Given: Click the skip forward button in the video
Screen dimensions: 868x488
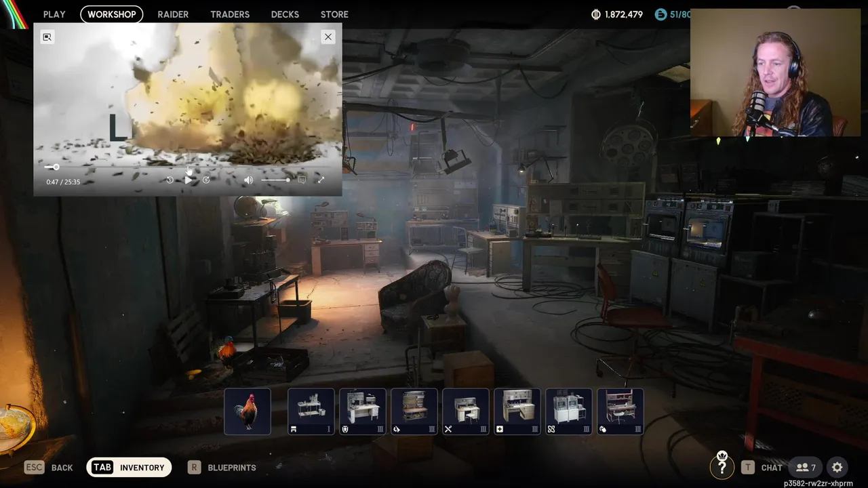Looking at the screenshot, I should (x=206, y=180).
